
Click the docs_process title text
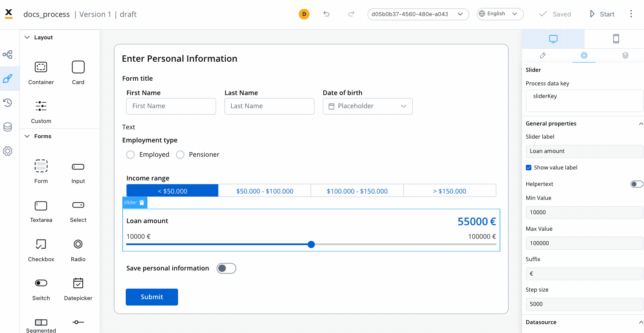click(46, 14)
